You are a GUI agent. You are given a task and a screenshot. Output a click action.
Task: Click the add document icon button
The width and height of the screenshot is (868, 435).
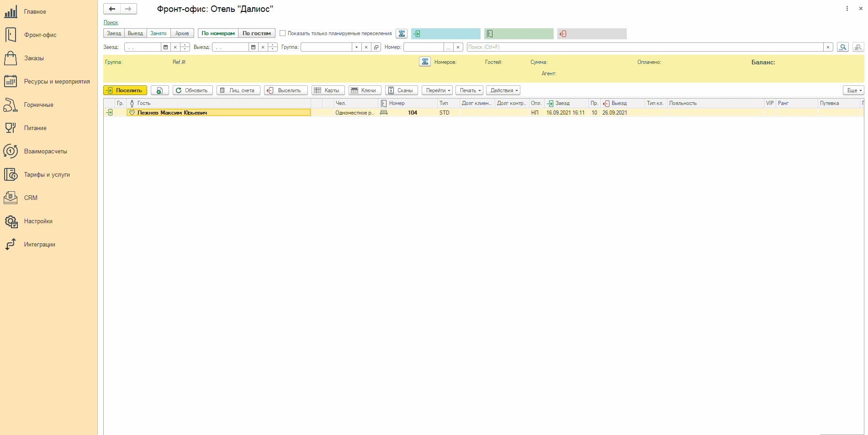pyautogui.click(x=159, y=90)
